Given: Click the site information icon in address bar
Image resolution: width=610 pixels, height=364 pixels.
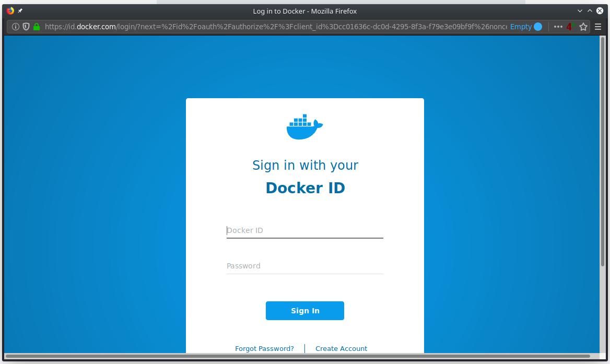Looking at the screenshot, I should (x=16, y=27).
